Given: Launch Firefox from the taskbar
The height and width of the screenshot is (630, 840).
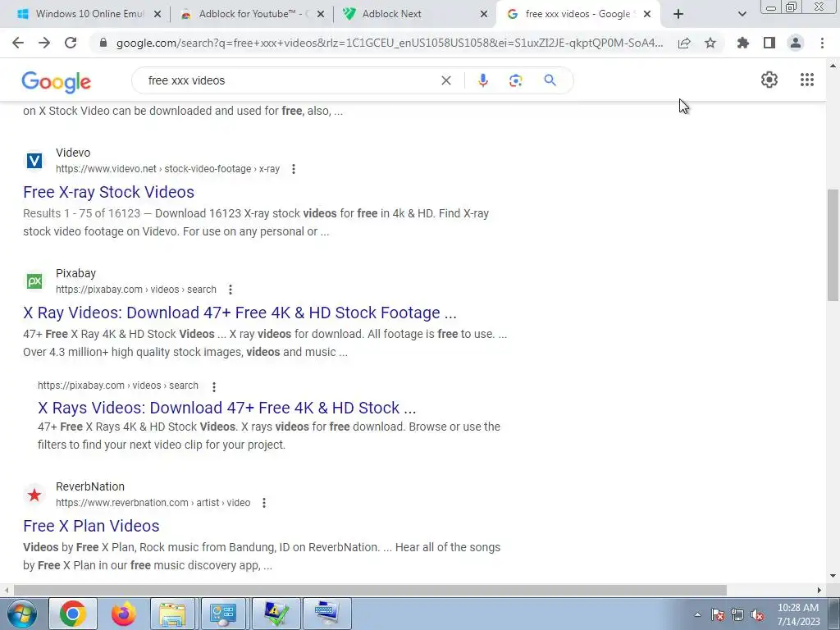Looking at the screenshot, I should (124, 614).
